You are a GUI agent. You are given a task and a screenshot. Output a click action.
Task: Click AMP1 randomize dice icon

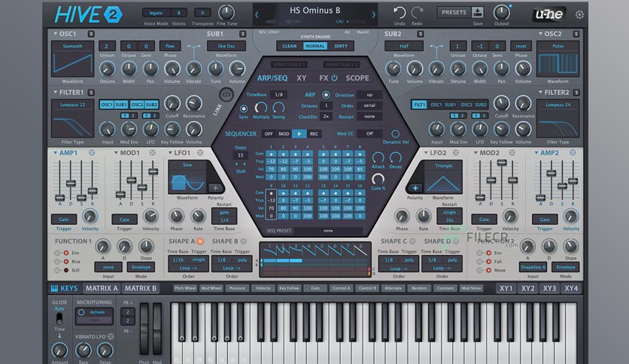pyautogui.click(x=92, y=153)
